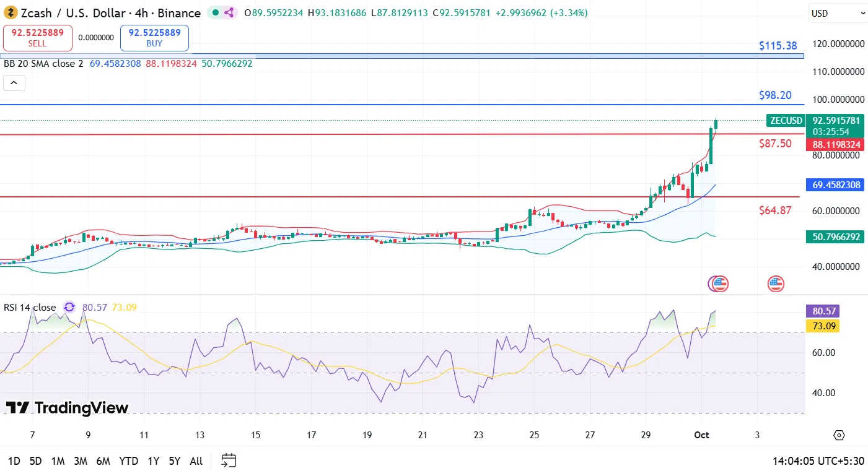Click the Zcash coin logo icon
The height and width of the screenshot is (476, 868).
pos(10,13)
